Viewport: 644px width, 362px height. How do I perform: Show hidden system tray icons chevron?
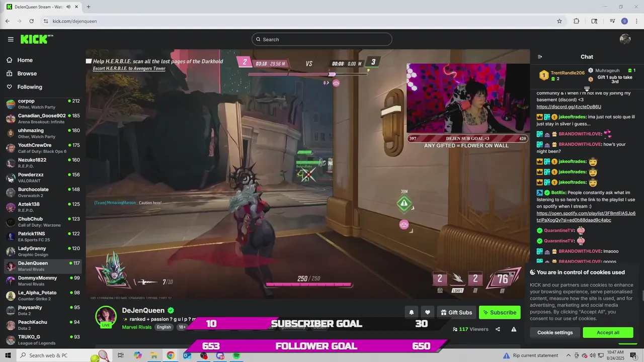pos(570,355)
